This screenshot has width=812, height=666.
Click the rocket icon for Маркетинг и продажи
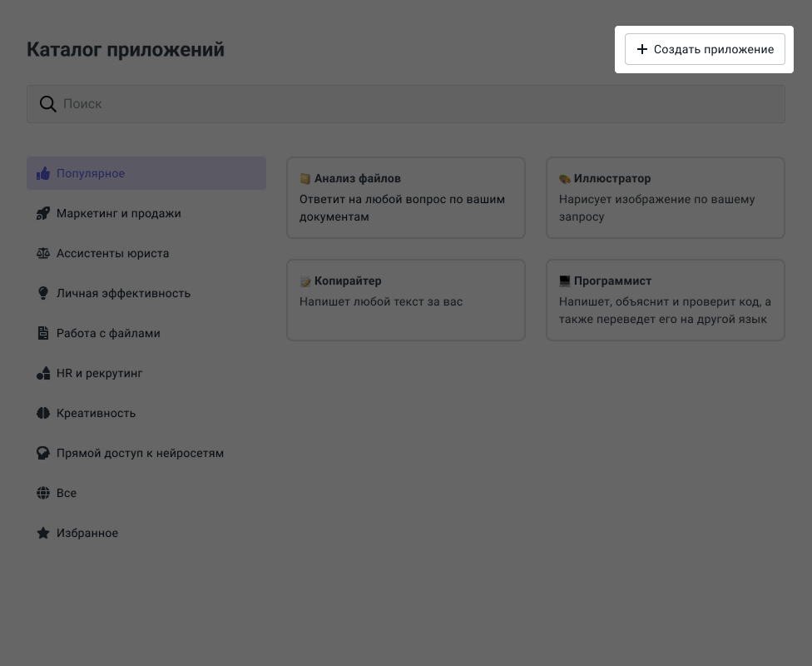(43, 214)
